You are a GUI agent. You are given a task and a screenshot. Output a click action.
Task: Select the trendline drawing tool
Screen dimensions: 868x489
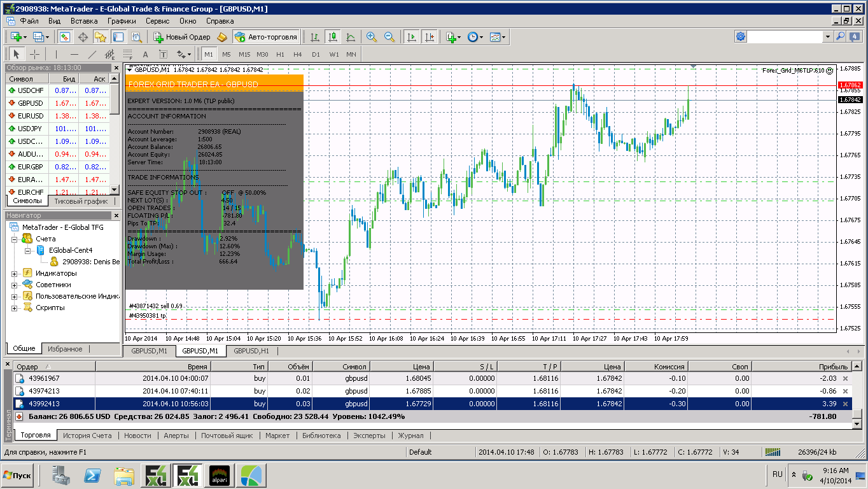[x=92, y=54]
